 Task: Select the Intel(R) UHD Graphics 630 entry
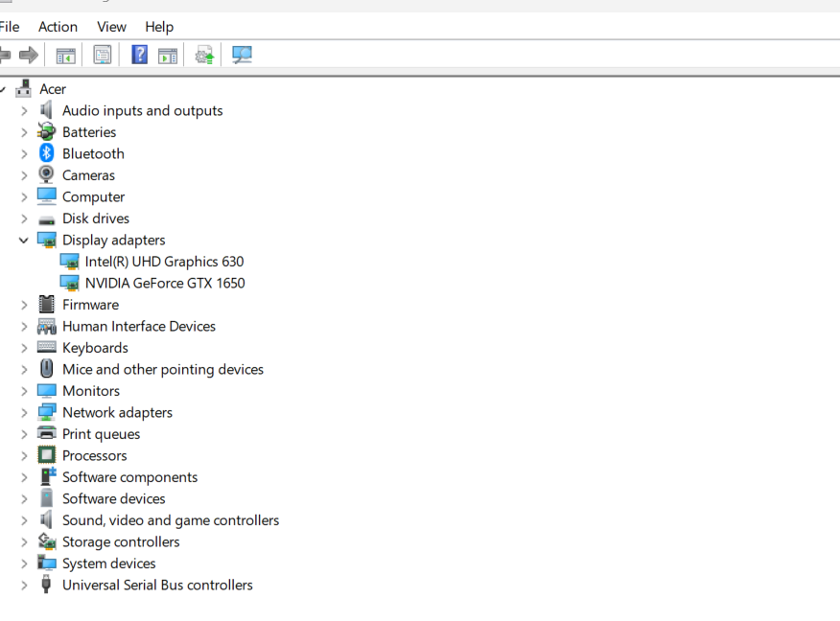pos(164,262)
